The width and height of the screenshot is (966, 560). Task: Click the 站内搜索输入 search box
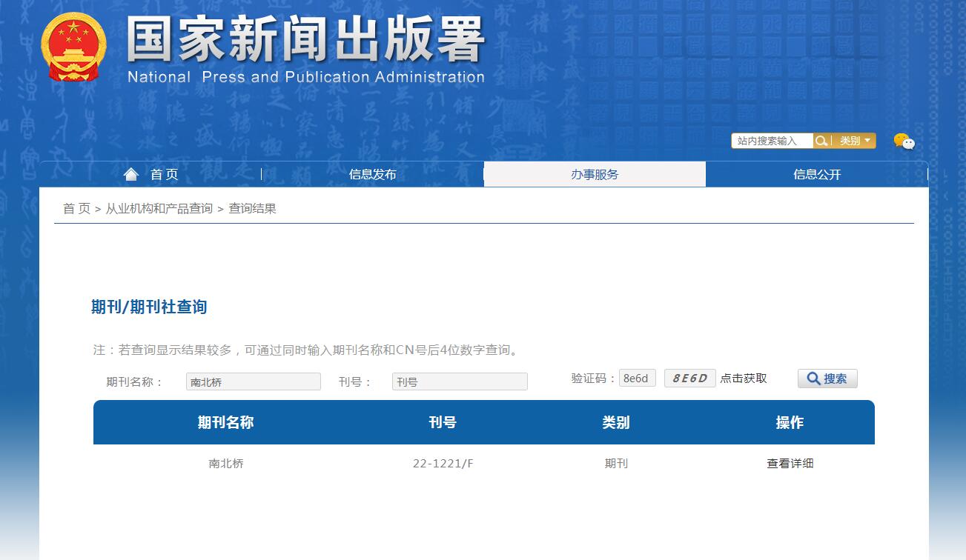tap(772, 141)
